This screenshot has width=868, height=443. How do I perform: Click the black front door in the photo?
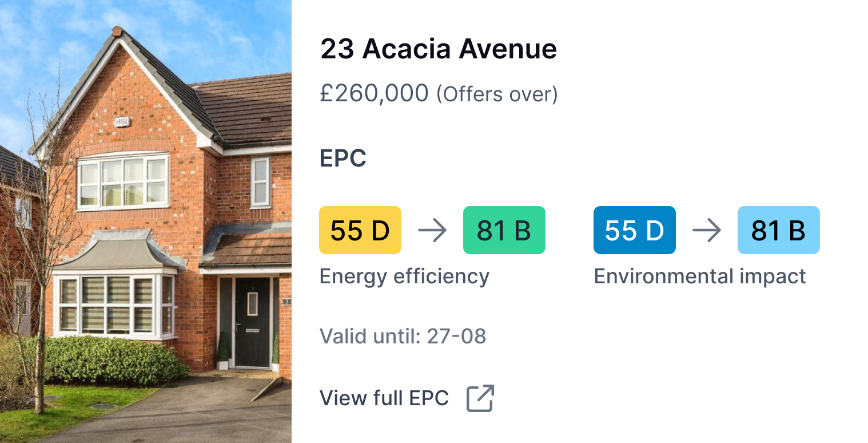click(x=252, y=322)
